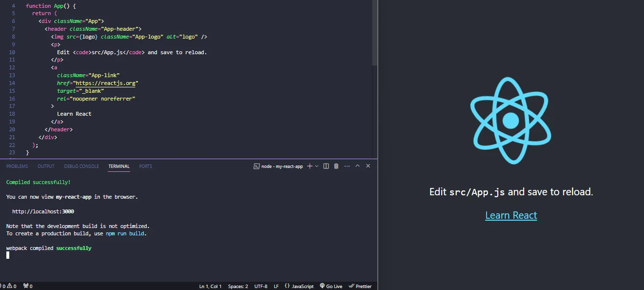Click the errors and warnings count in status bar
Screen dimensions: 644x290
(x=9, y=286)
